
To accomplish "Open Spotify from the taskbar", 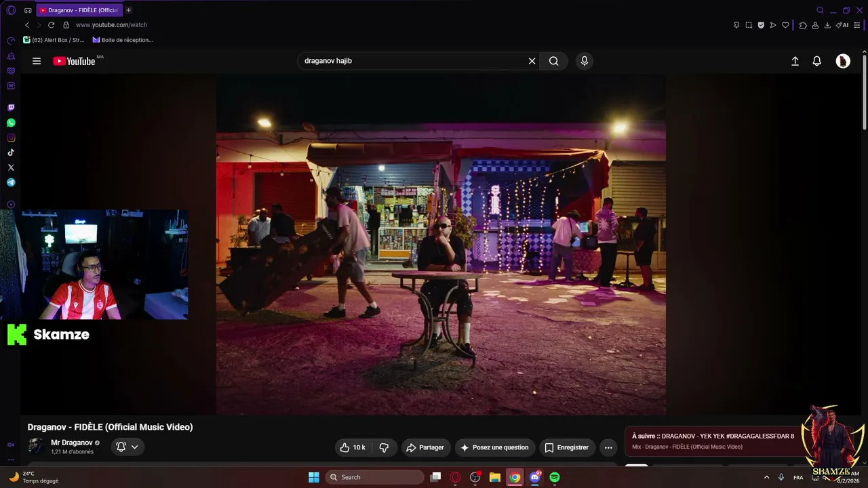I will (x=555, y=477).
